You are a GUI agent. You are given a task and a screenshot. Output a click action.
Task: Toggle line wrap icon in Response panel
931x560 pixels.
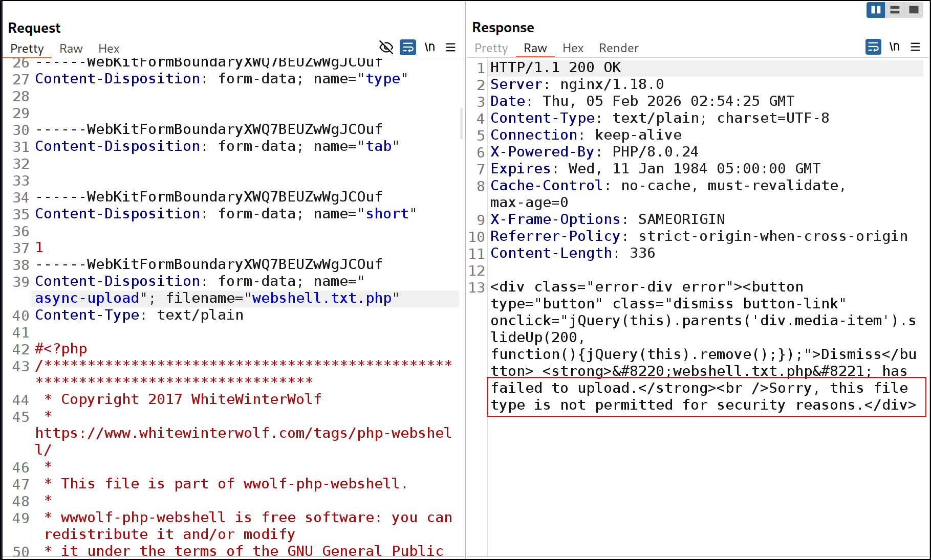[873, 47]
